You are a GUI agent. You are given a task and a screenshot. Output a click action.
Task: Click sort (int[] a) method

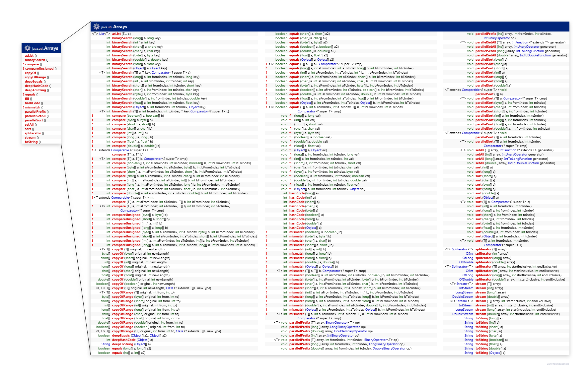[x=484, y=167]
